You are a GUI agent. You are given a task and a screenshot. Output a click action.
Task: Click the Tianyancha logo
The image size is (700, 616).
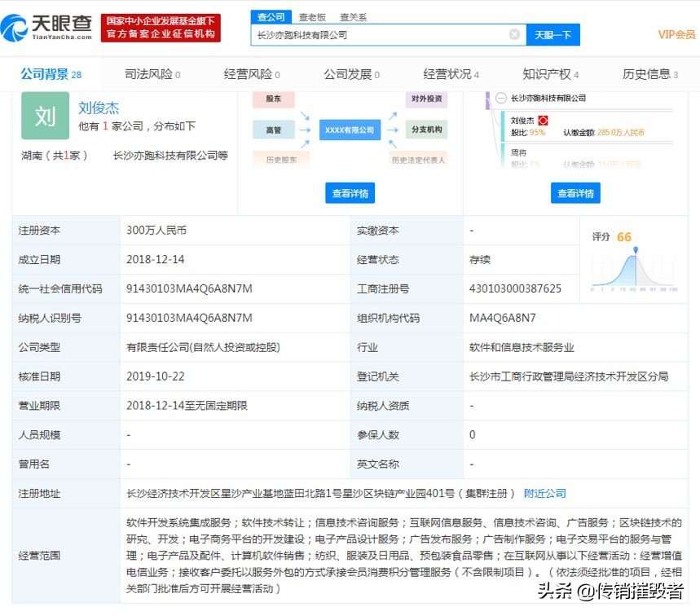click(46, 28)
